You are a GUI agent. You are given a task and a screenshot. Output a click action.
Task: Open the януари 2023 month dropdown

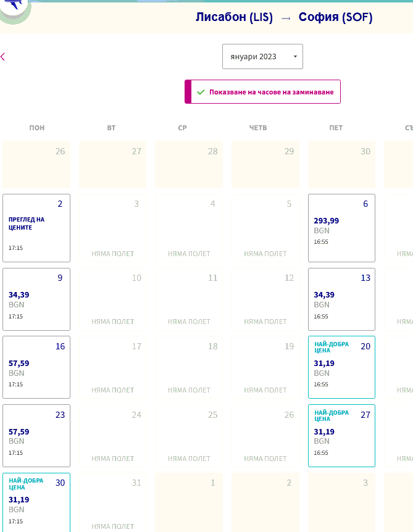coord(262,57)
